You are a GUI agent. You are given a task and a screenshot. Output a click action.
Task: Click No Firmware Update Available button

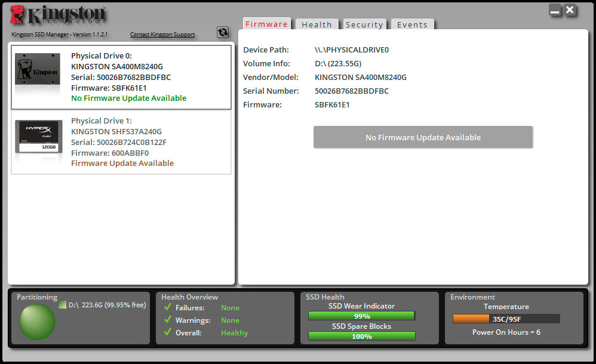click(x=423, y=137)
